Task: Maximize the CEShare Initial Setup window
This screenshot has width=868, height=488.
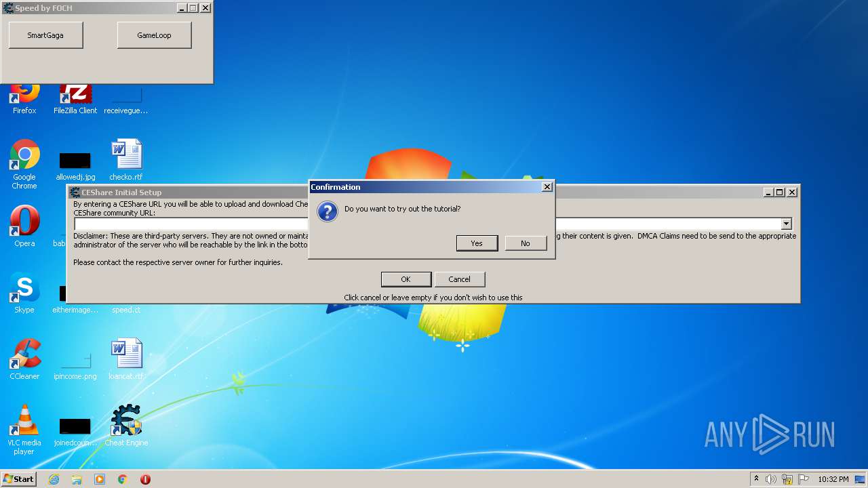Action: click(x=780, y=192)
